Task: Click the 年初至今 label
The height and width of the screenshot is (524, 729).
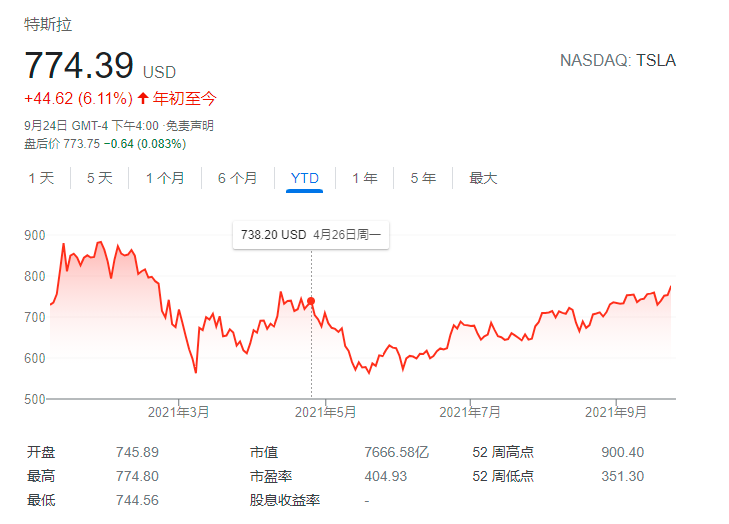Action: point(185,99)
